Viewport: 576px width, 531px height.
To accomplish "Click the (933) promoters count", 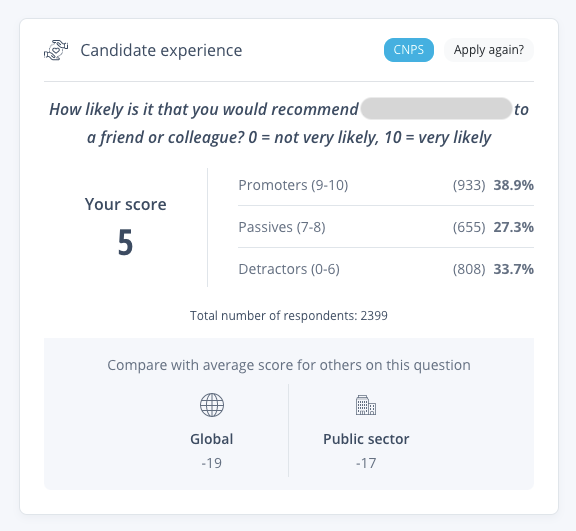I will (469, 185).
